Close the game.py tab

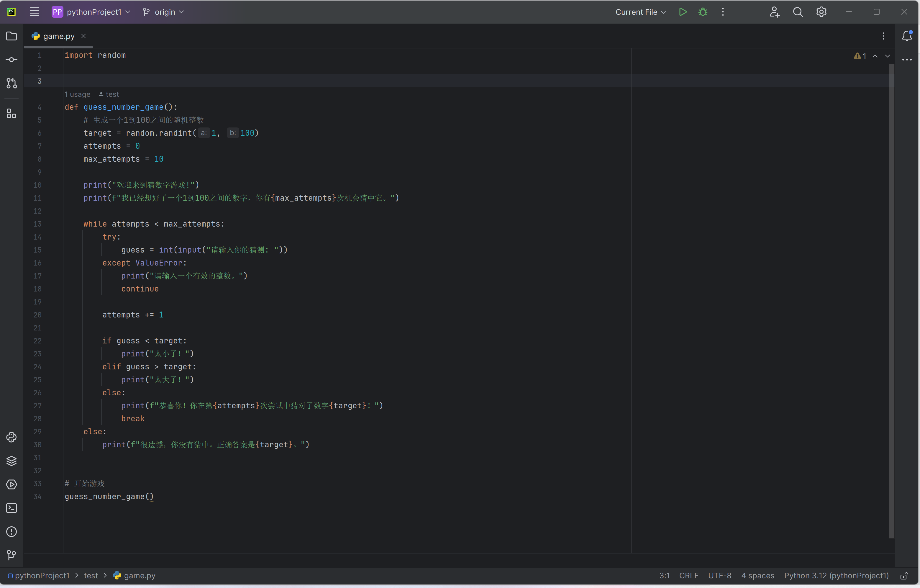coord(83,36)
